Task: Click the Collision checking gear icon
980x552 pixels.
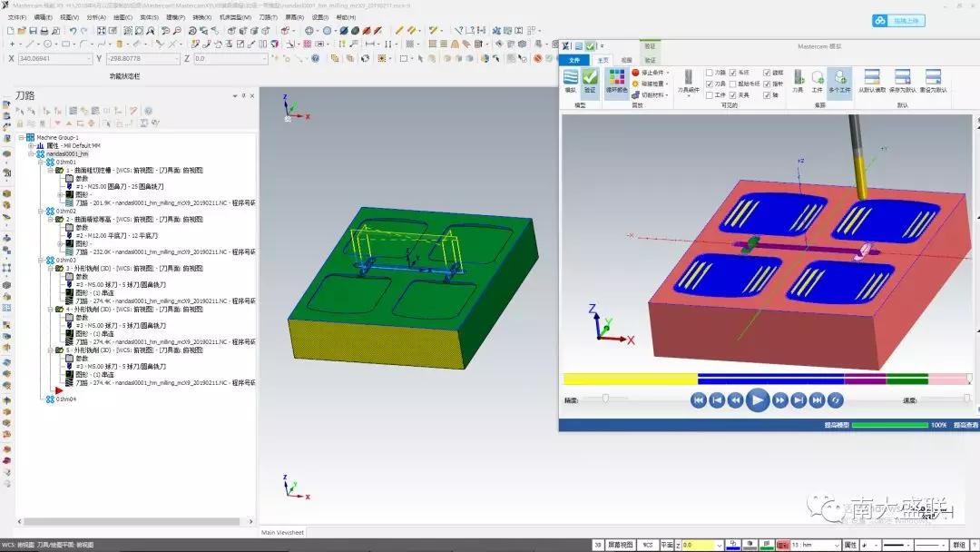Action: [x=635, y=84]
